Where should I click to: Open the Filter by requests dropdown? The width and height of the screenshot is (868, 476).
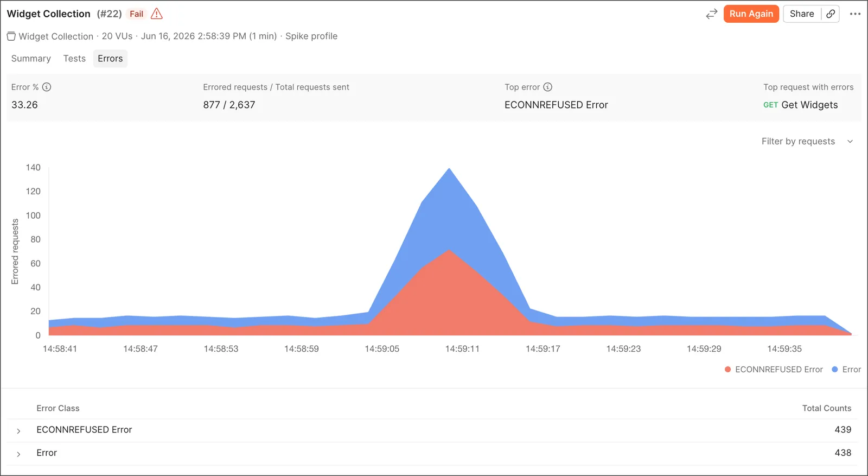pos(807,142)
